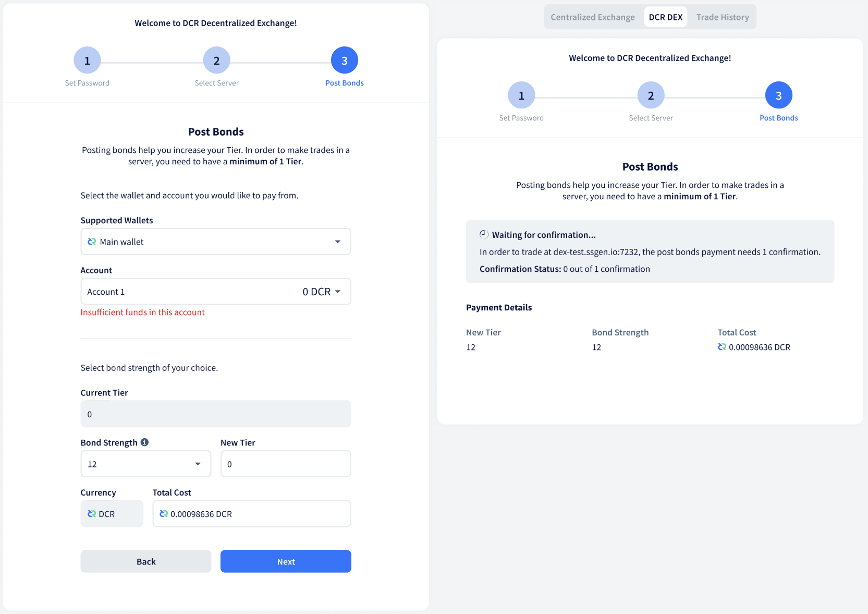
Task: Click the DCR icon in Main wallet selector
Action: pyautogui.click(x=91, y=242)
